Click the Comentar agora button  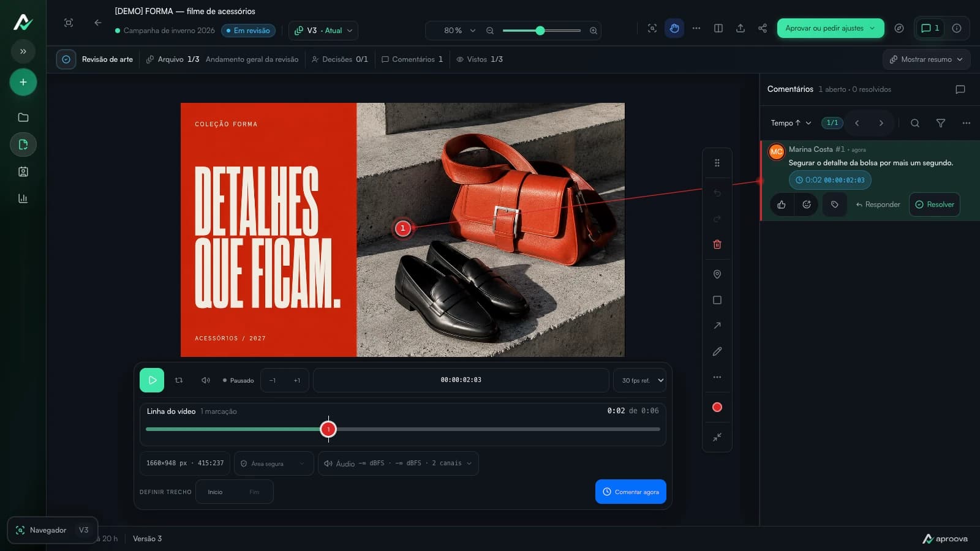[631, 492]
